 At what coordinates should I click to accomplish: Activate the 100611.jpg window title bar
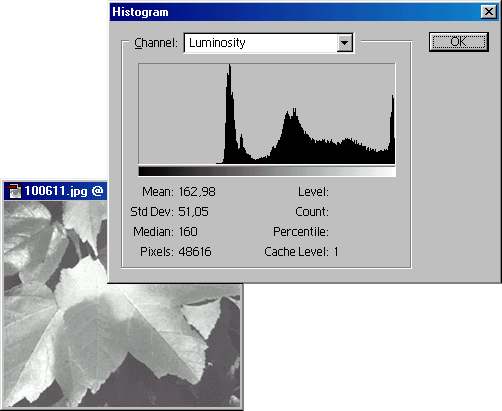55,191
